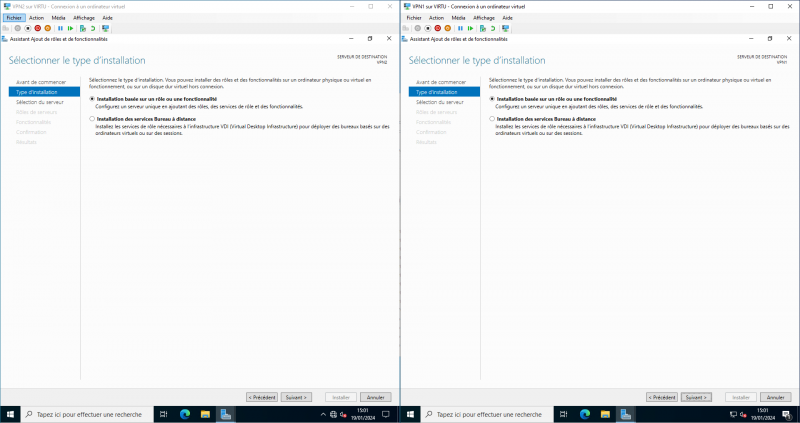
Task: Click Annuler button in VPN1 wizard
Action: (x=776, y=397)
